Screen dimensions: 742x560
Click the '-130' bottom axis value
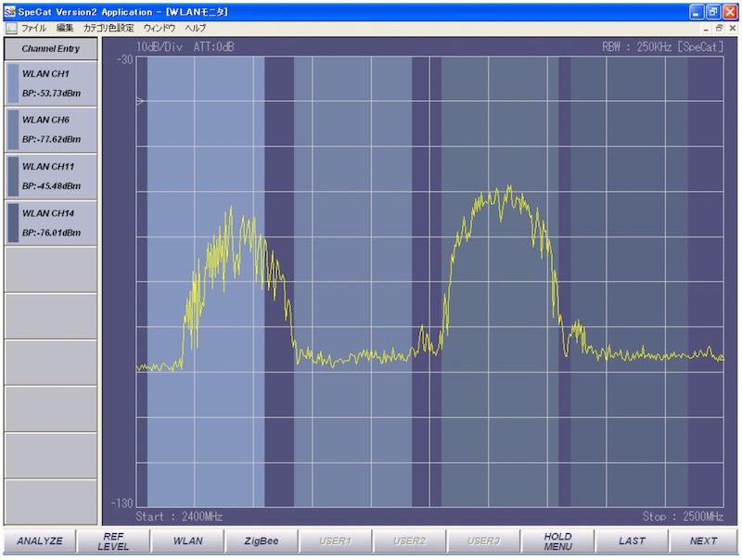(x=122, y=503)
